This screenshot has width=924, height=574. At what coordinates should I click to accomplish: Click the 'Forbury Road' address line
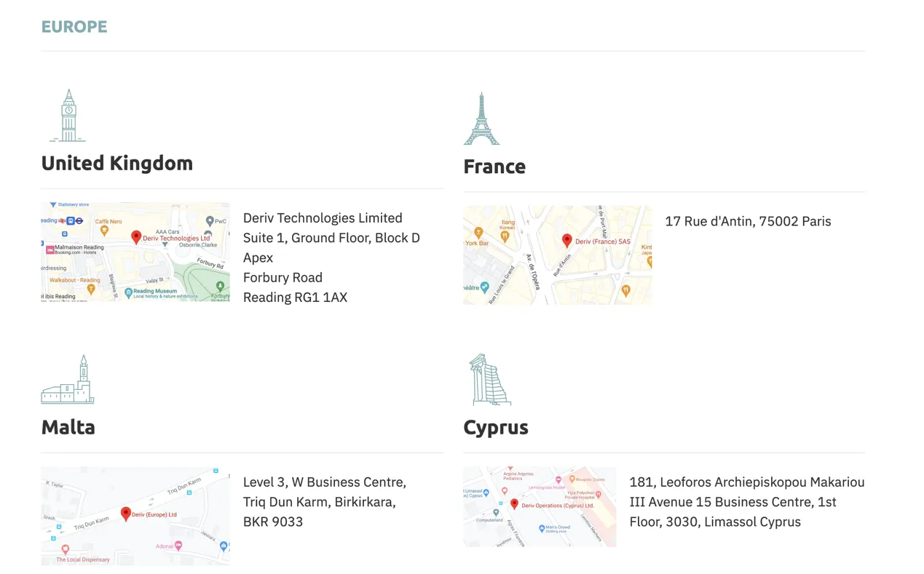(x=283, y=277)
